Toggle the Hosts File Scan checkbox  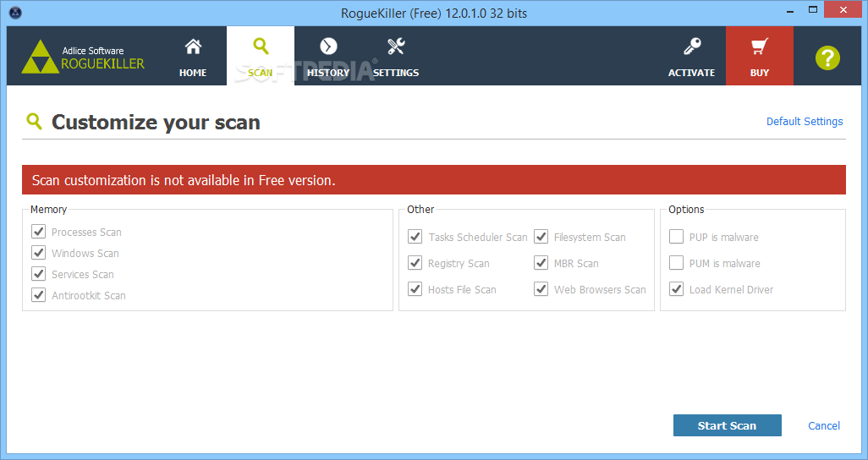(x=415, y=288)
